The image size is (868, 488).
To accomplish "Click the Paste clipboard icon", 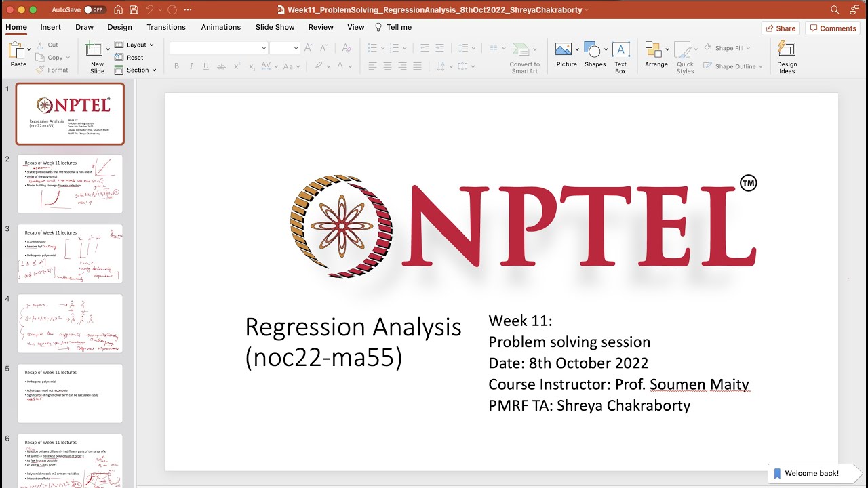I will (x=16, y=49).
